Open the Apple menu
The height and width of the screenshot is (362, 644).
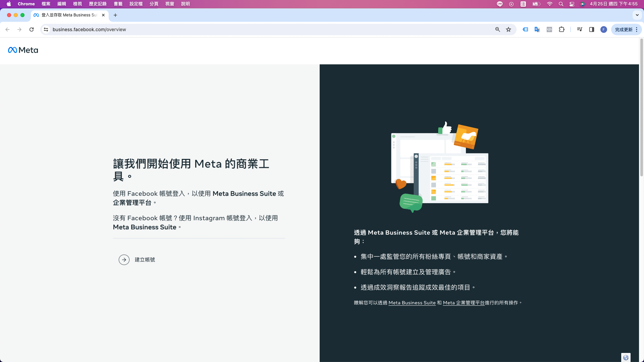[9, 4]
